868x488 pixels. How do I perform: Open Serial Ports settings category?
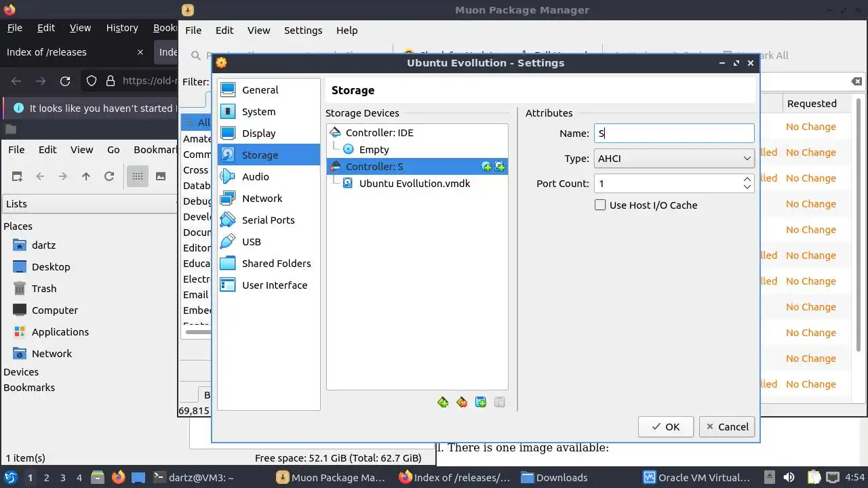[x=269, y=220]
